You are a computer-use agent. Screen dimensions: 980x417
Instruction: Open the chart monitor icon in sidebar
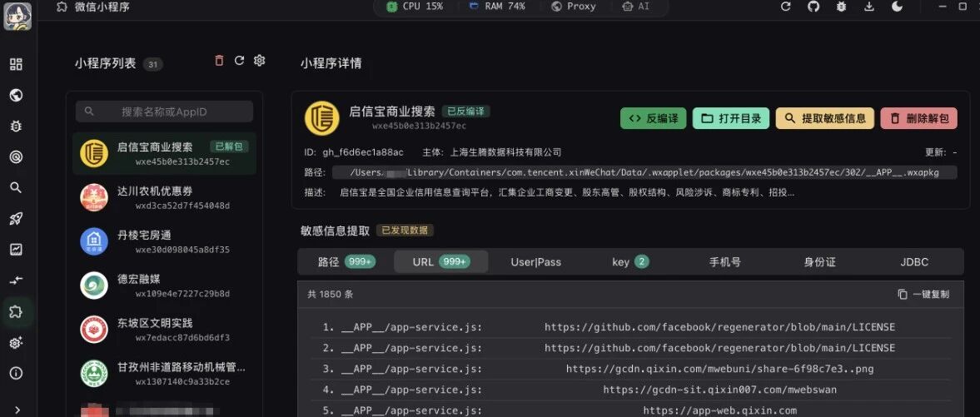click(17, 250)
